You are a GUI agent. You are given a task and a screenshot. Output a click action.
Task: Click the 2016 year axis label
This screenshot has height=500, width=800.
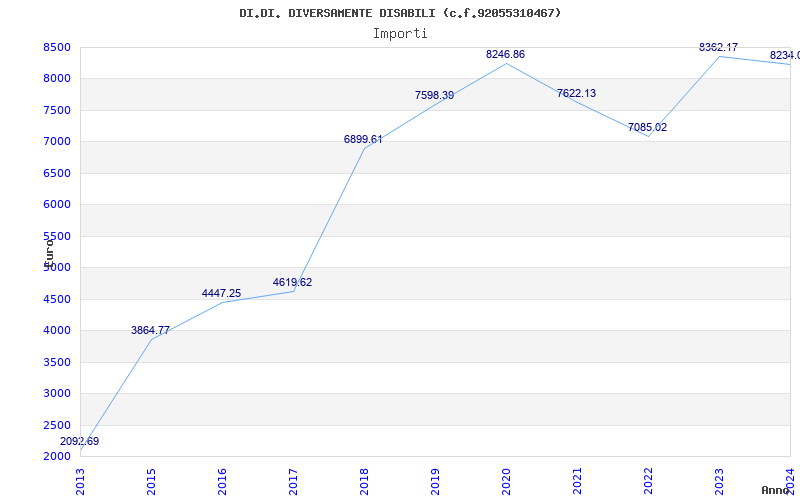pyautogui.click(x=222, y=481)
